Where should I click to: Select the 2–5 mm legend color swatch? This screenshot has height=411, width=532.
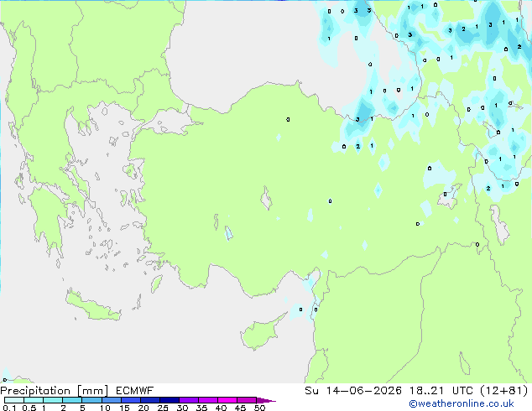(x=72, y=400)
